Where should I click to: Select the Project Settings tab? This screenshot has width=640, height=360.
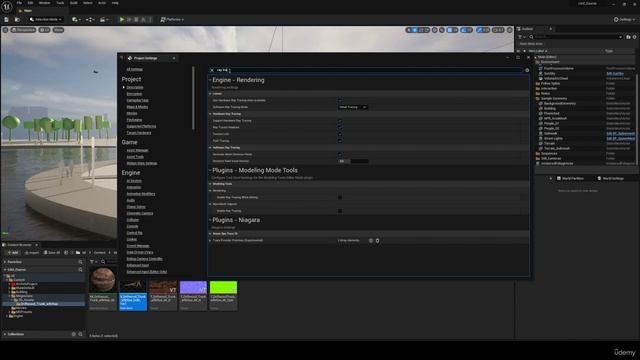(x=150, y=58)
